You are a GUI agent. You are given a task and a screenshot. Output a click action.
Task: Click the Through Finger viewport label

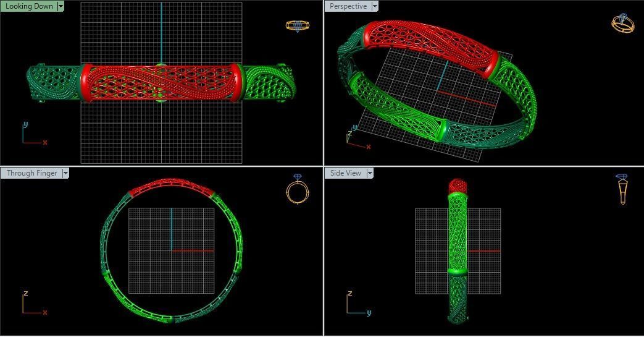[x=31, y=173]
